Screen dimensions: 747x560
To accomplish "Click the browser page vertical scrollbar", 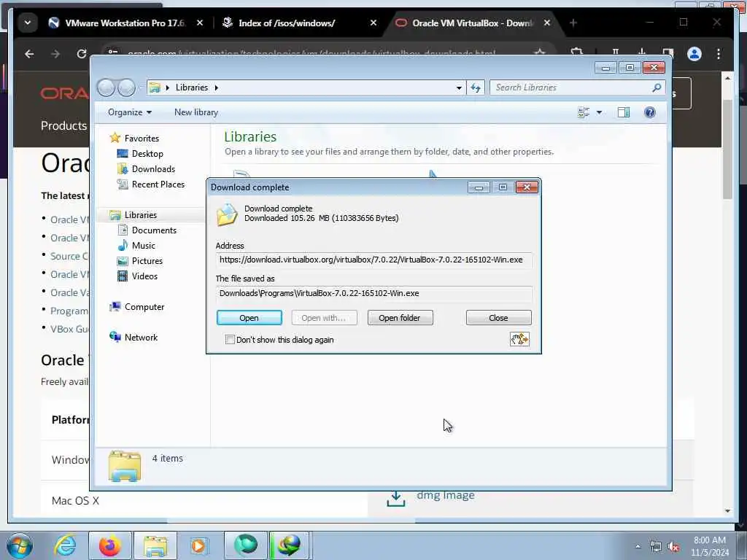I will pos(727,150).
